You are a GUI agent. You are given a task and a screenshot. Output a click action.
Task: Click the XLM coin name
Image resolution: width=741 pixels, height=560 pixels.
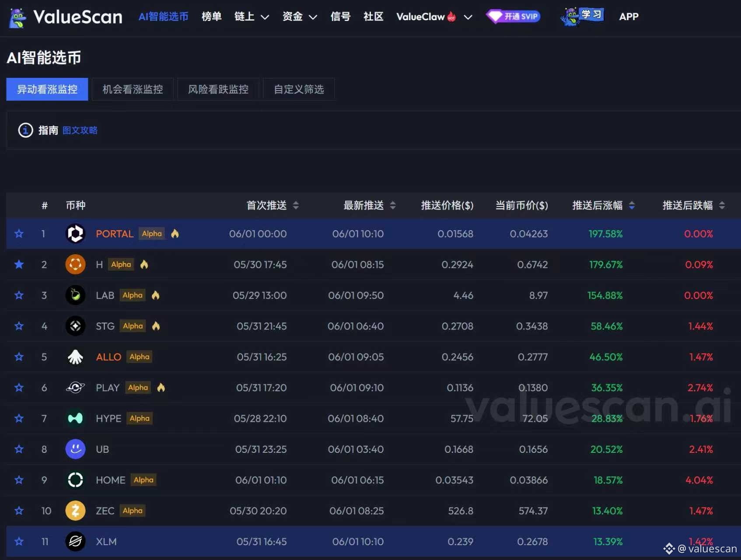point(106,542)
